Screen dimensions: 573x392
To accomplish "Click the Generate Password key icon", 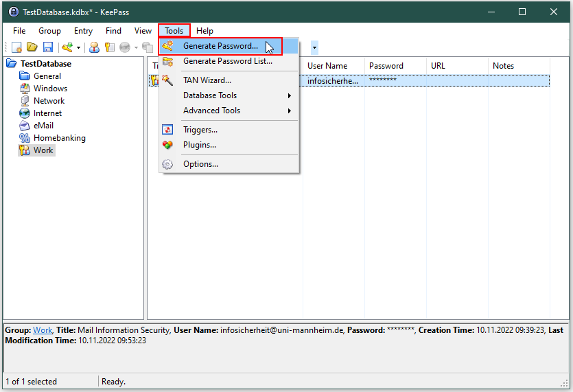I will tap(167, 46).
